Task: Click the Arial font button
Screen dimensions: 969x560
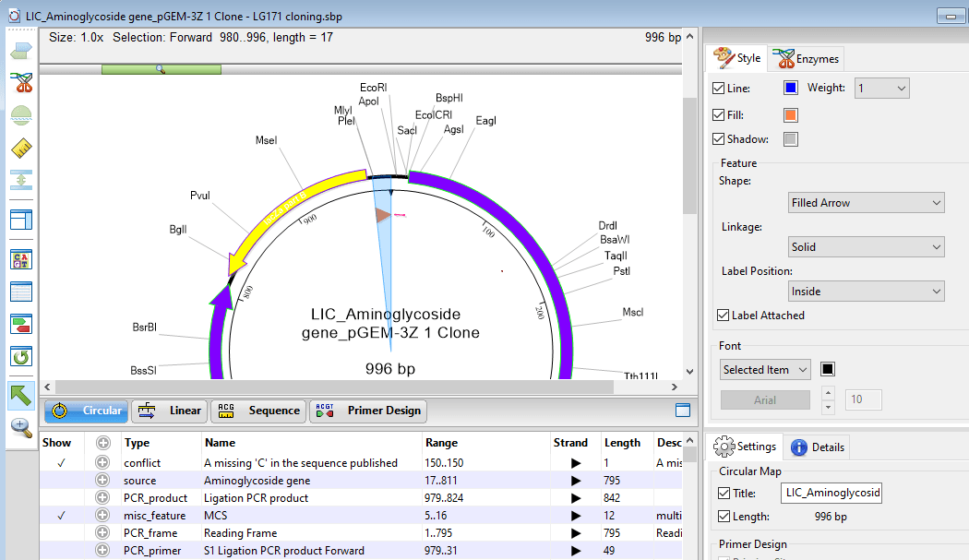Action: click(x=765, y=399)
